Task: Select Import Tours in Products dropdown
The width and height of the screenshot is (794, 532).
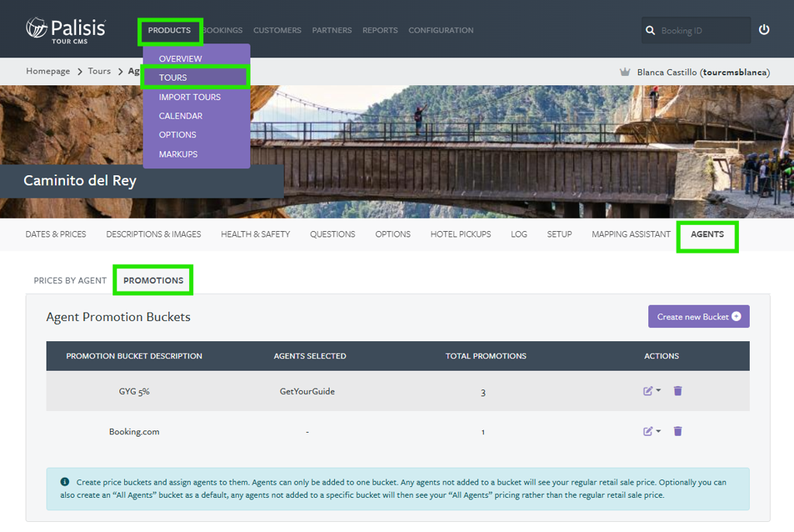Action: (x=189, y=97)
